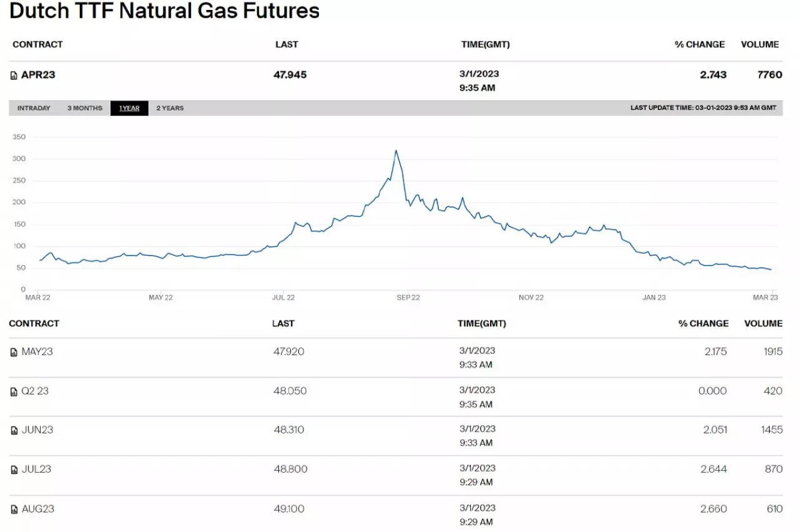Select the AUG23 contract name
Viewport: 799px width, 532px height.
38,509
